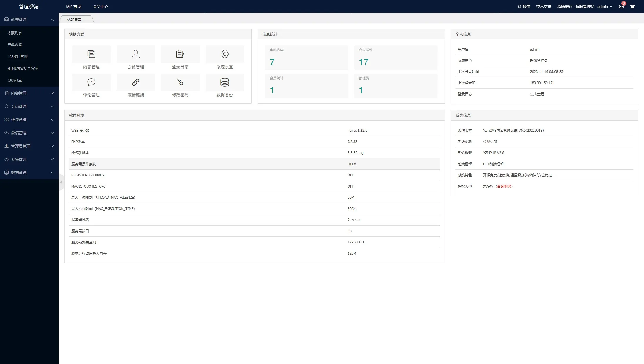Expand the 数据管理 sidebar menu
644x364 pixels.
(29, 173)
